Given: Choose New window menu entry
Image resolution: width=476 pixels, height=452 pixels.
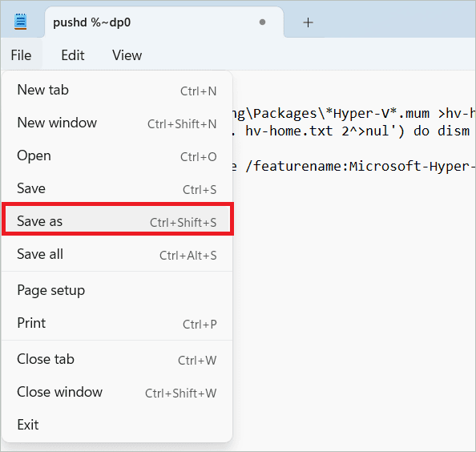Looking at the screenshot, I should (117, 123).
